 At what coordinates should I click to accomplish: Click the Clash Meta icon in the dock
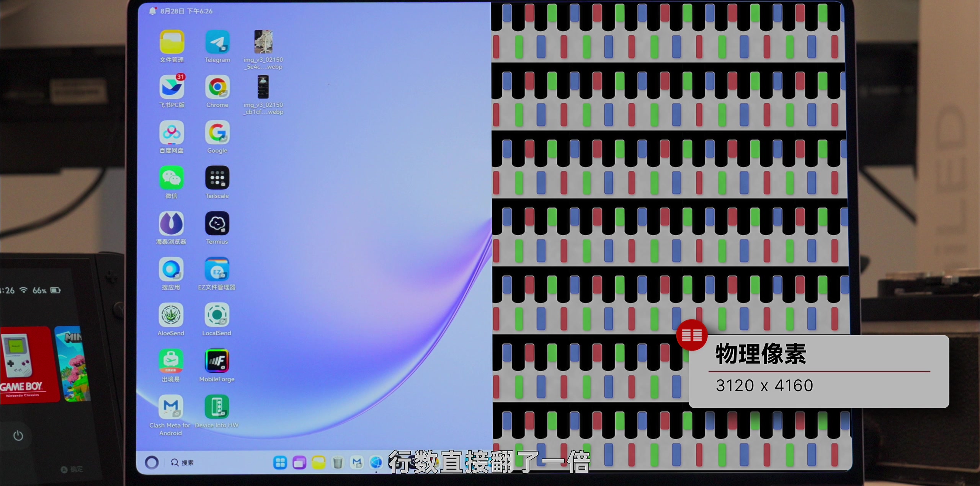pos(357,463)
